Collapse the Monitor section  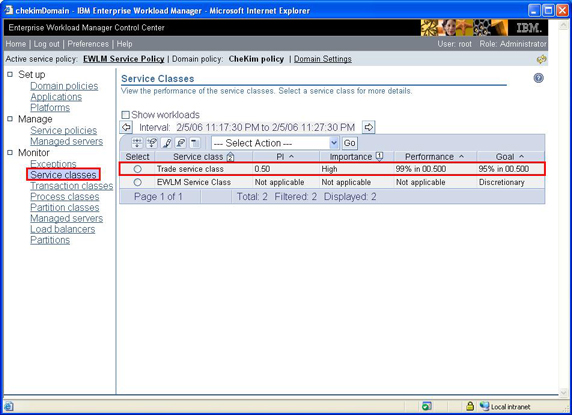(10, 152)
